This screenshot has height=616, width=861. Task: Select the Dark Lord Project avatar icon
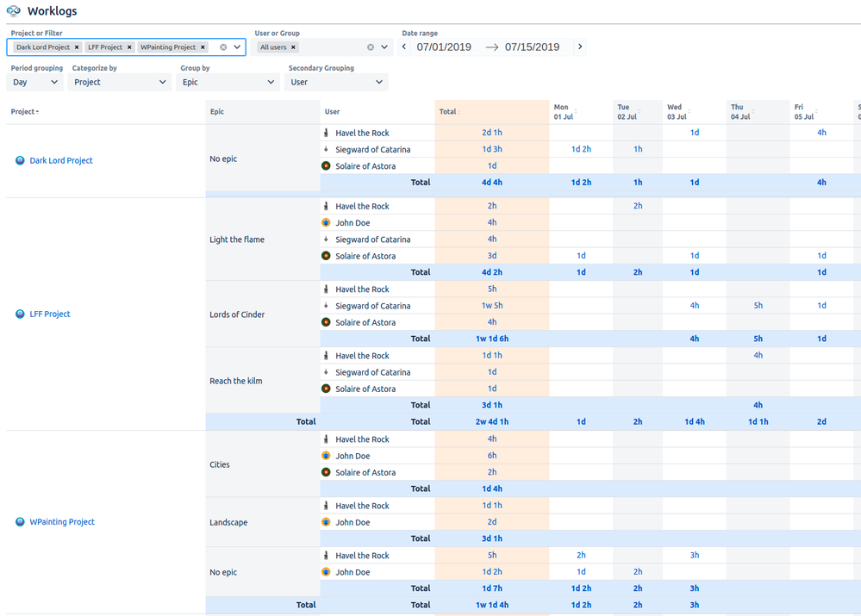(20, 160)
